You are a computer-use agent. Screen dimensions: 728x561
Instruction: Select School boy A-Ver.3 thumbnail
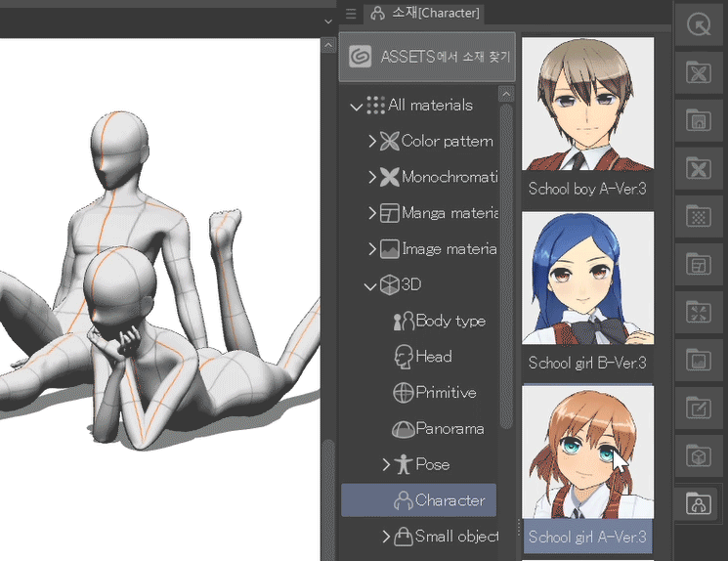coord(588,104)
